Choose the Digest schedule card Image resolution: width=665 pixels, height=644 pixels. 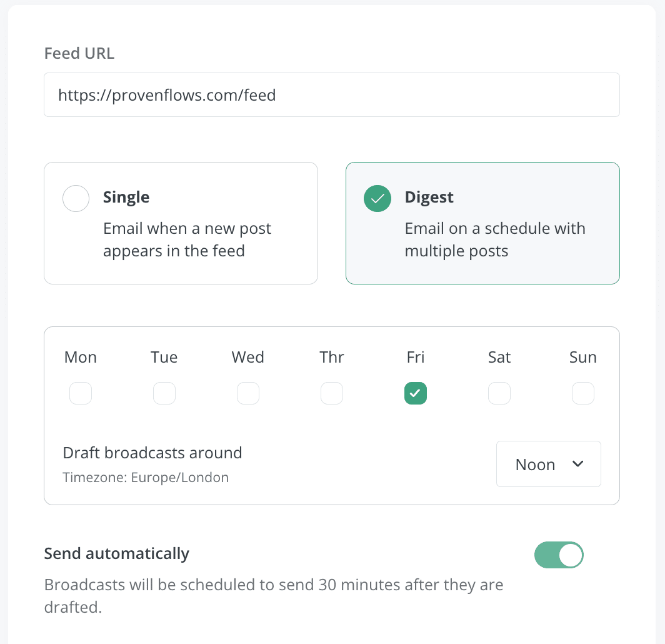tap(482, 223)
